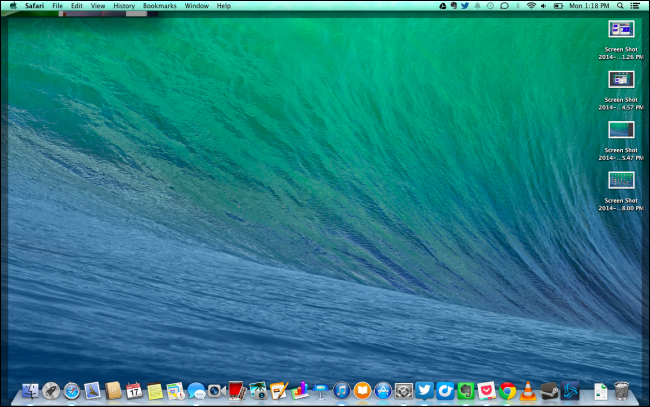Click Twitter bird menu bar icon
This screenshot has height=407, width=650.
(x=465, y=6)
